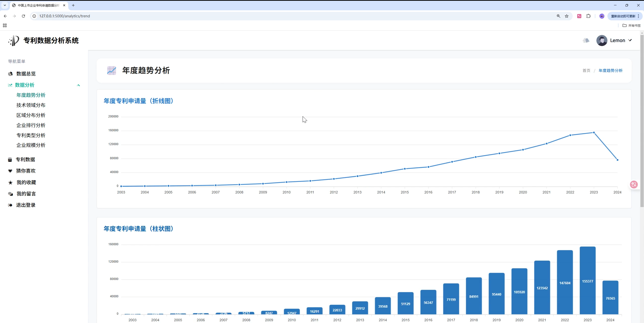The image size is (644, 323).
Task: Click the 123542 bar for 2021
Action: pos(542,288)
